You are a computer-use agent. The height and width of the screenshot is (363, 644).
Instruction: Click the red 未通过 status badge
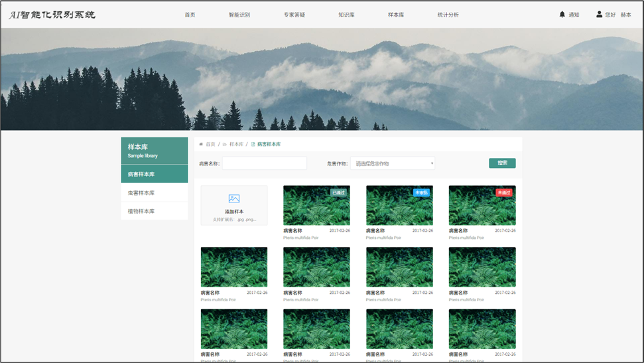(504, 192)
